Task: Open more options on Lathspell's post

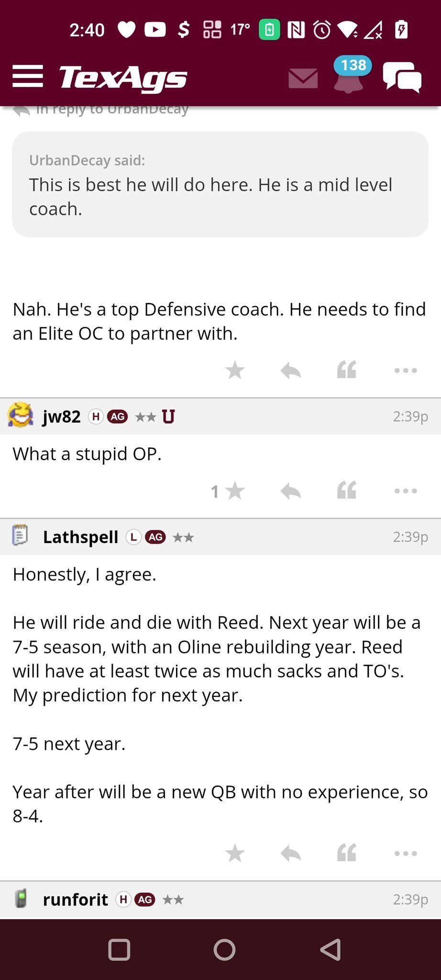Action: tap(406, 853)
